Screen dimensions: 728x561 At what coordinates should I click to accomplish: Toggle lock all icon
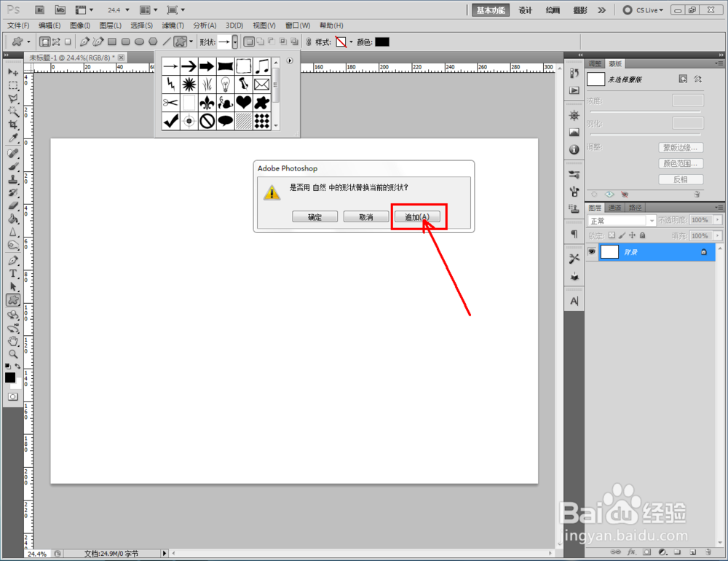643,235
